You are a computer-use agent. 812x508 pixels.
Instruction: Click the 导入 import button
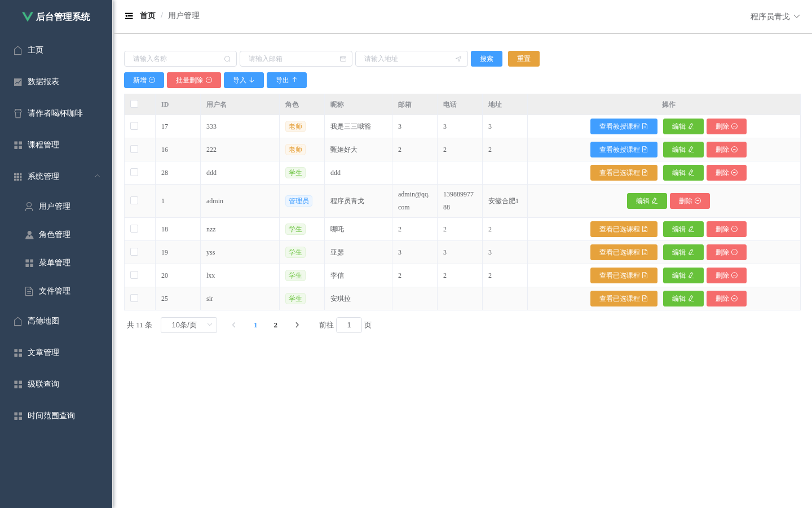pos(244,80)
